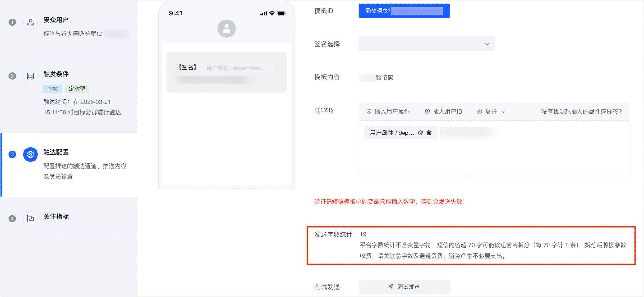The height and width of the screenshot is (297, 644).
Task: Click the 插入用户ID button
Action: click(444, 112)
